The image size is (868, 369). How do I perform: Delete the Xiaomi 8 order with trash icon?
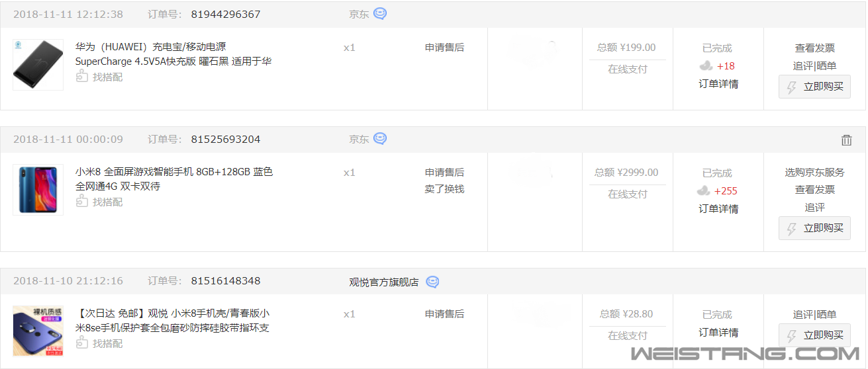[846, 140]
